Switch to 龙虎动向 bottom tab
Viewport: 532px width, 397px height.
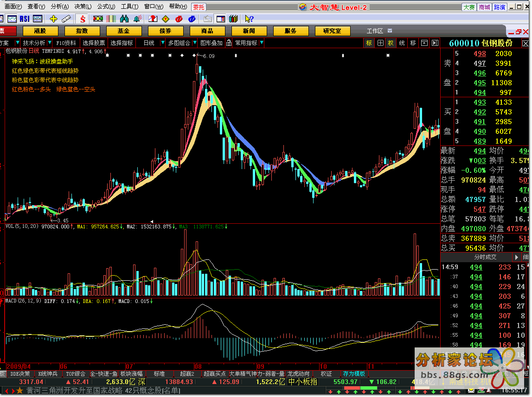coord(299,374)
